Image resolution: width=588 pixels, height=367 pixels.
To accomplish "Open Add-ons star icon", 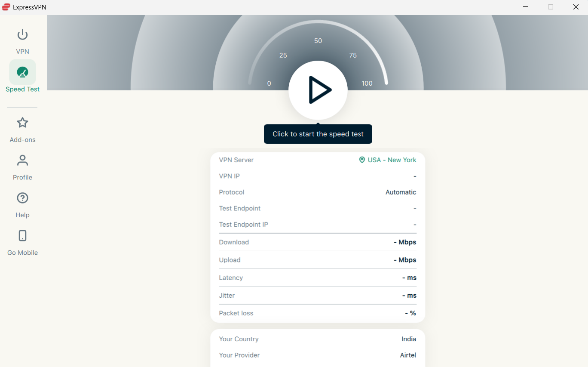I will click(x=22, y=123).
